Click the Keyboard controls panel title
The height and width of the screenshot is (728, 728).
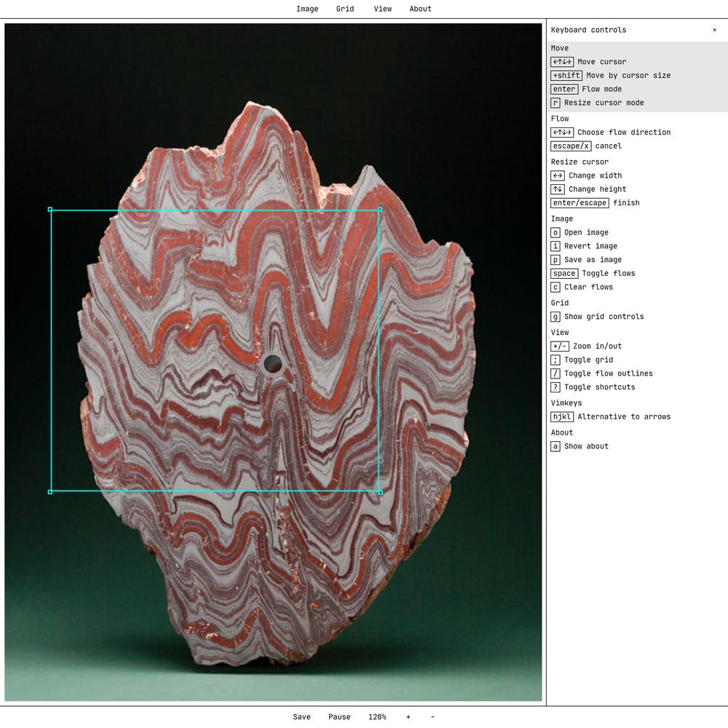pos(588,30)
